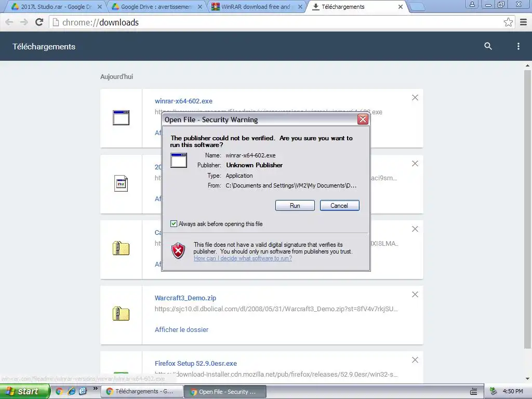The image size is (532, 399).
Task: Switch to Open File - Security taskbar button
Action: [225, 392]
